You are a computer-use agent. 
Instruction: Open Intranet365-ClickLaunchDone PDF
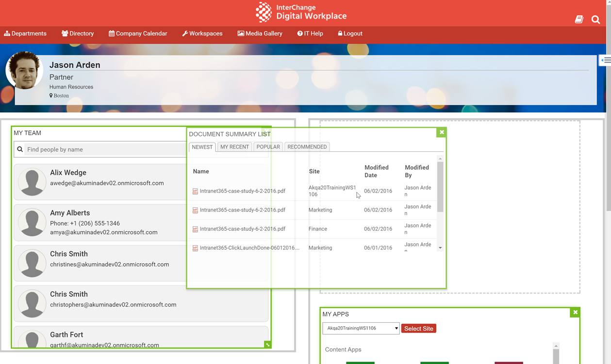coord(249,248)
